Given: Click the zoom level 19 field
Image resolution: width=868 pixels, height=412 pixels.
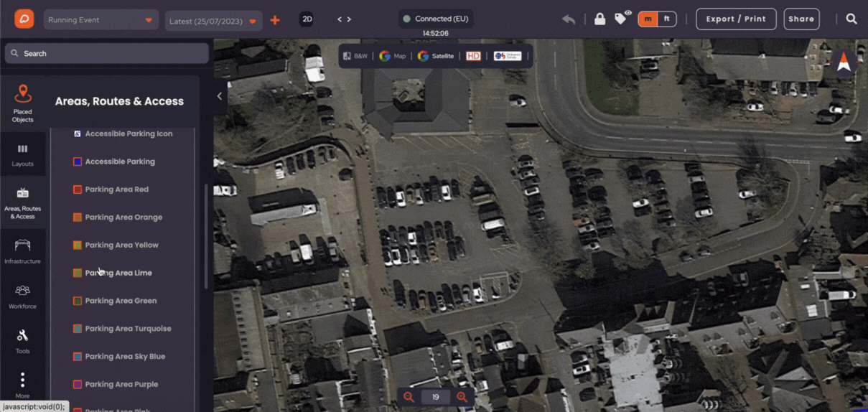Looking at the screenshot, I should 435,397.
